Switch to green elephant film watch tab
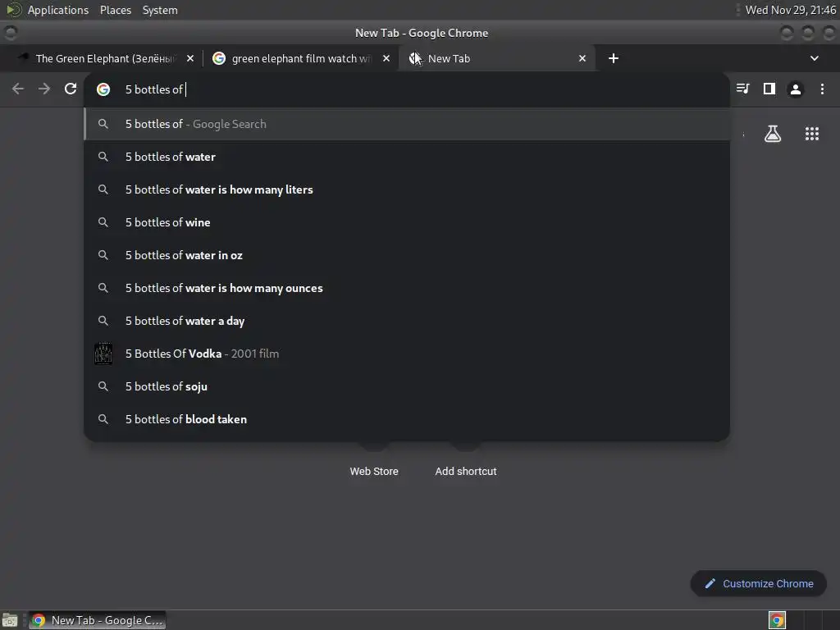 click(x=300, y=58)
